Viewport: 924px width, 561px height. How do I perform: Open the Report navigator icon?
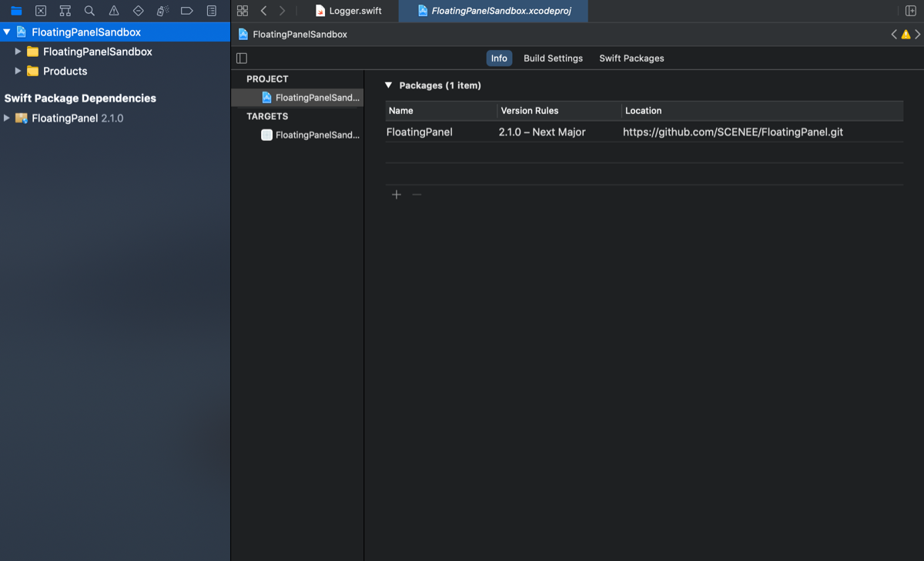(x=212, y=11)
